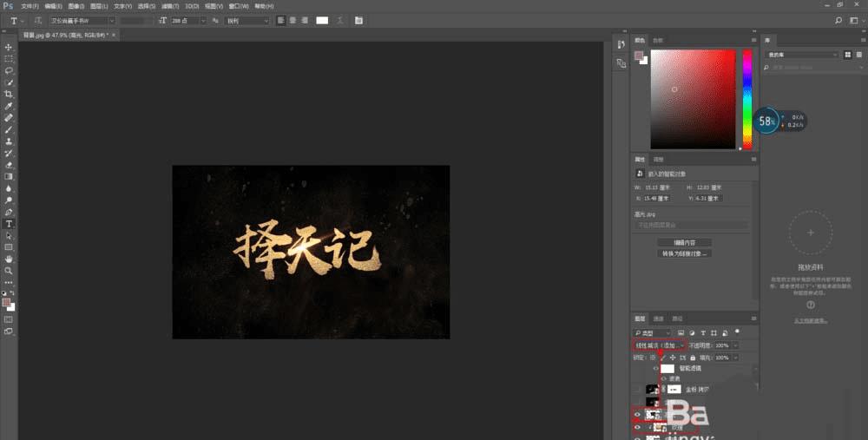
Task: Click the 编辑内容 button
Action: pos(685,242)
